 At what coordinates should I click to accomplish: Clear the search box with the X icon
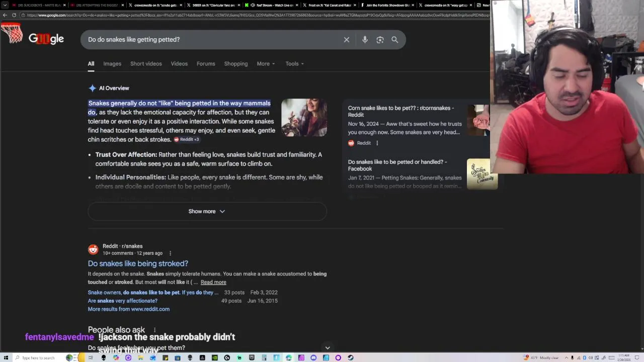(347, 40)
